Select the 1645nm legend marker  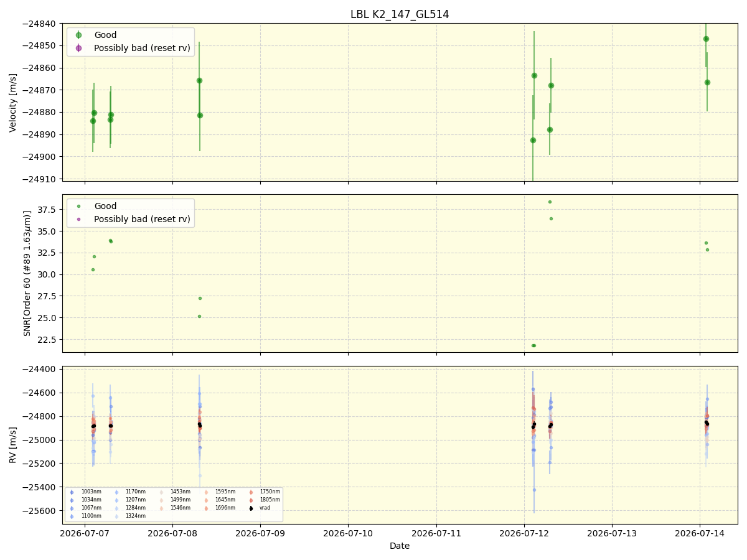[x=206, y=500]
